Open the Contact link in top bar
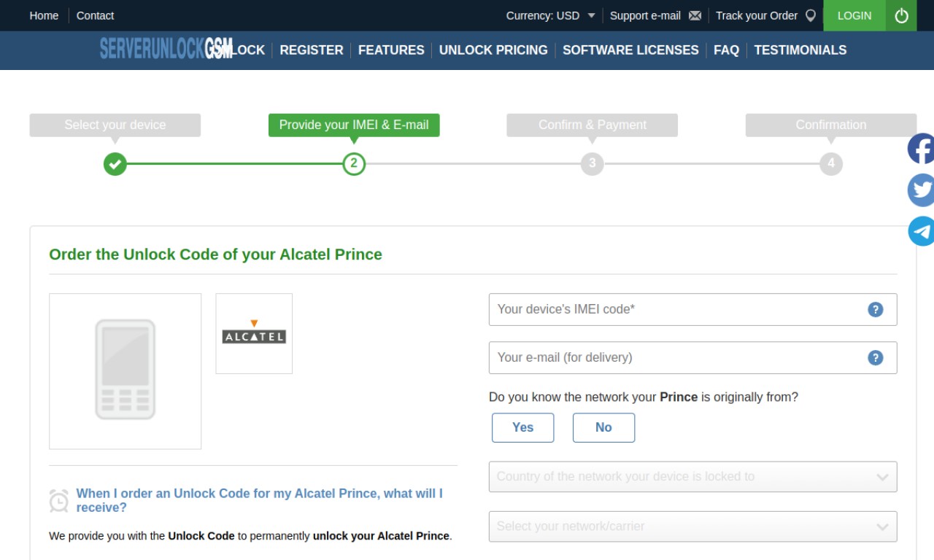934x560 pixels. click(95, 15)
